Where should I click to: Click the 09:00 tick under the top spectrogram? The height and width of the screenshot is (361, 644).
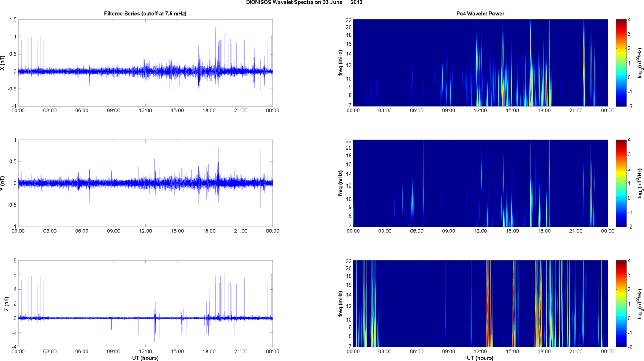pos(448,111)
